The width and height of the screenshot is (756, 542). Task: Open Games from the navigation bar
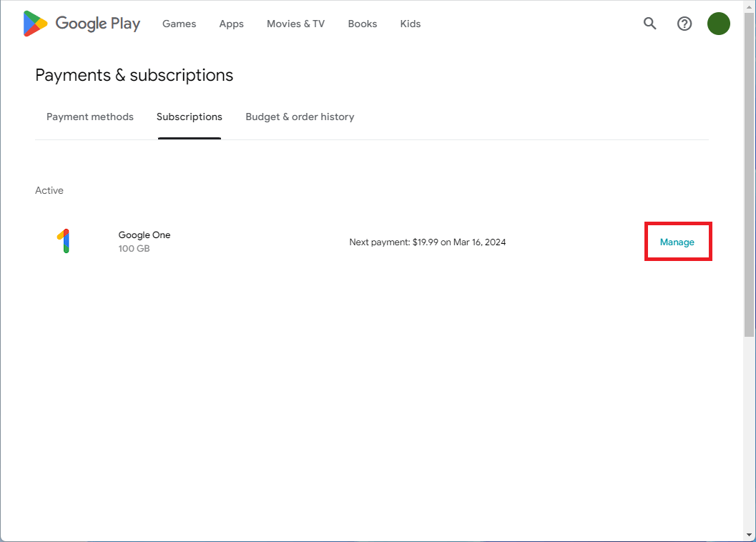179,24
